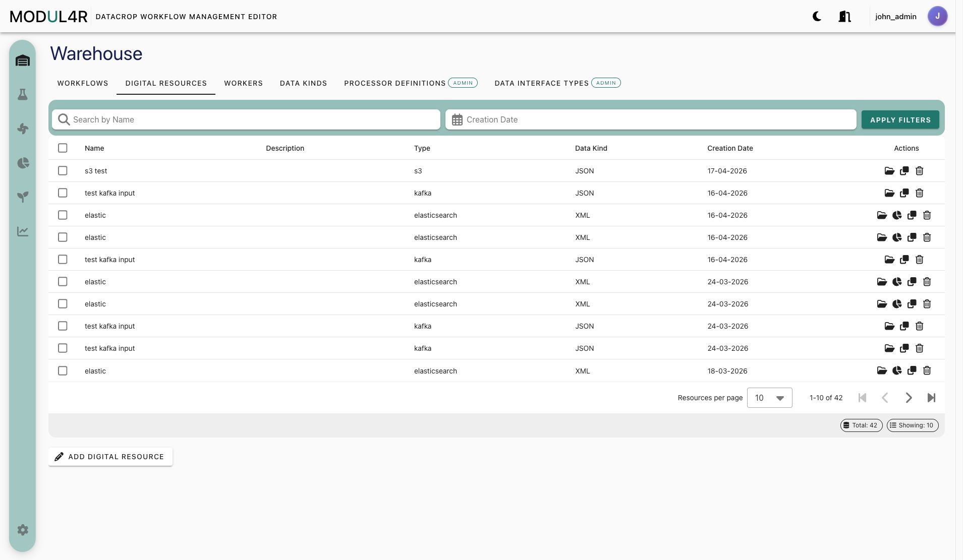
Task: Toggle dark mode moon icon
Action: [817, 16]
